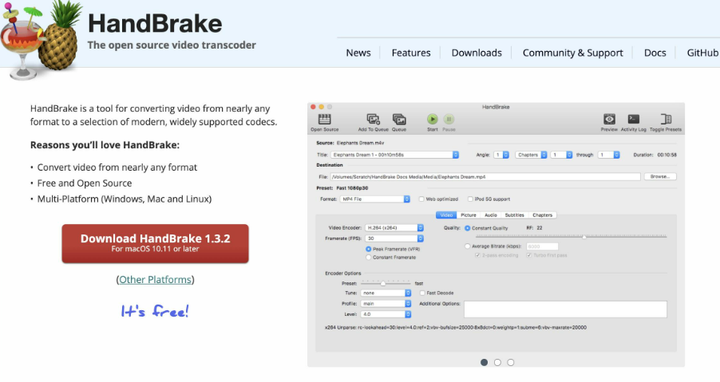Toggle the Web optimized checkbox

pos(421,199)
